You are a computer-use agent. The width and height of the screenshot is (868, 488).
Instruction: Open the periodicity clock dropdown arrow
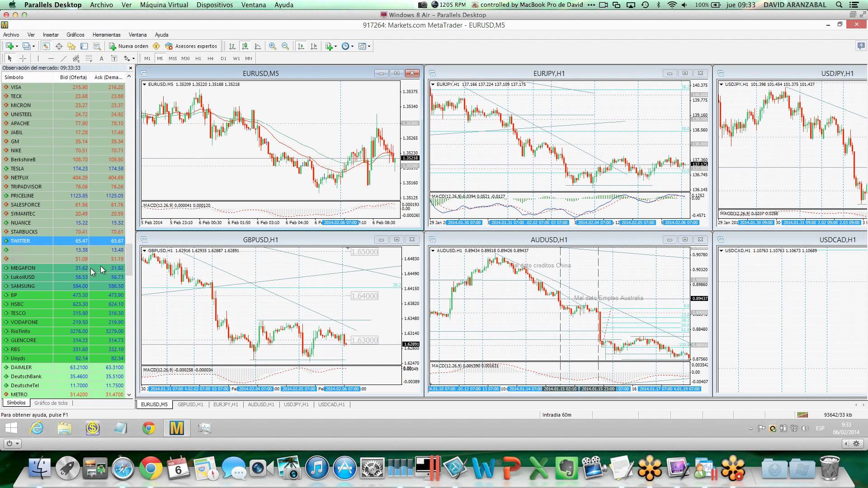tap(352, 46)
